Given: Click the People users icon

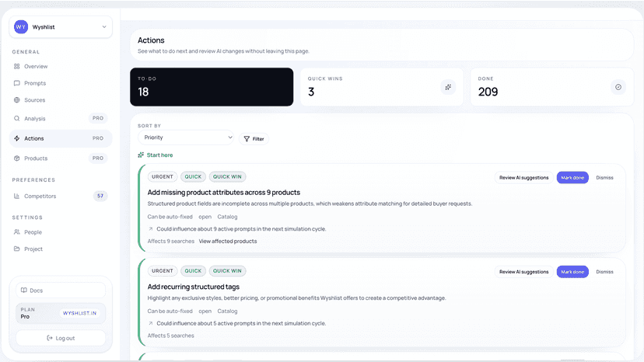Looking at the screenshot, I should pos(17,232).
